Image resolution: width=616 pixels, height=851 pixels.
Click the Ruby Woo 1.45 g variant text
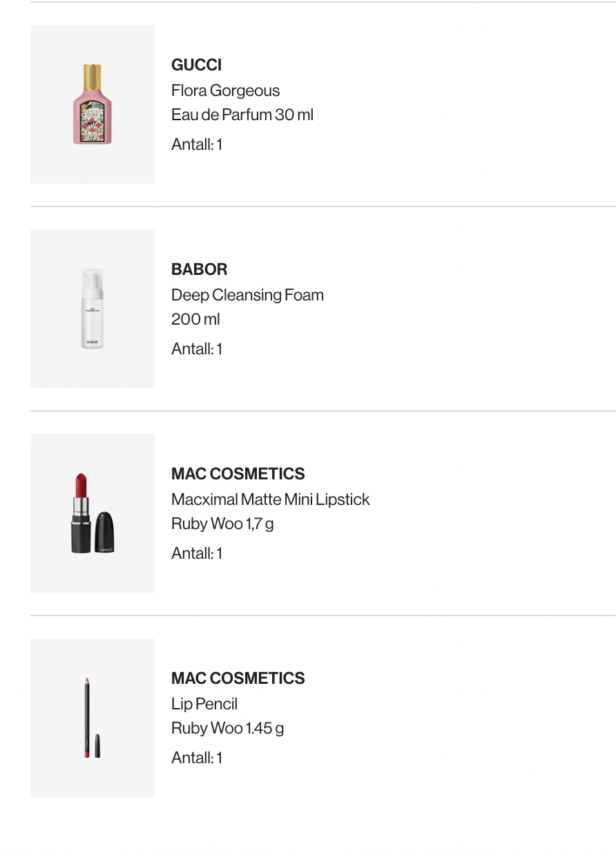(228, 728)
